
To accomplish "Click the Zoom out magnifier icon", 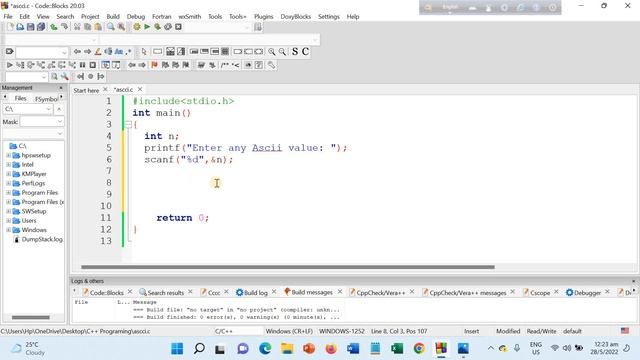I will coord(282,52).
